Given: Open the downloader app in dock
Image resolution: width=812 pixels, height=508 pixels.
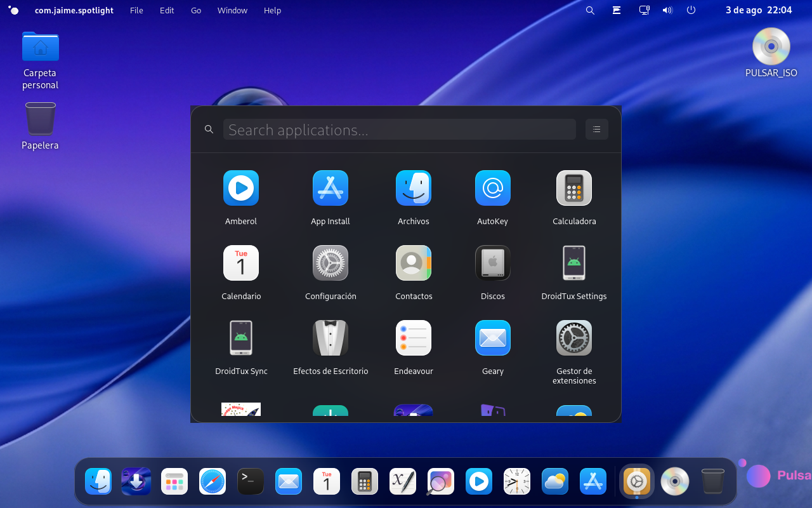Looking at the screenshot, I should [136, 481].
